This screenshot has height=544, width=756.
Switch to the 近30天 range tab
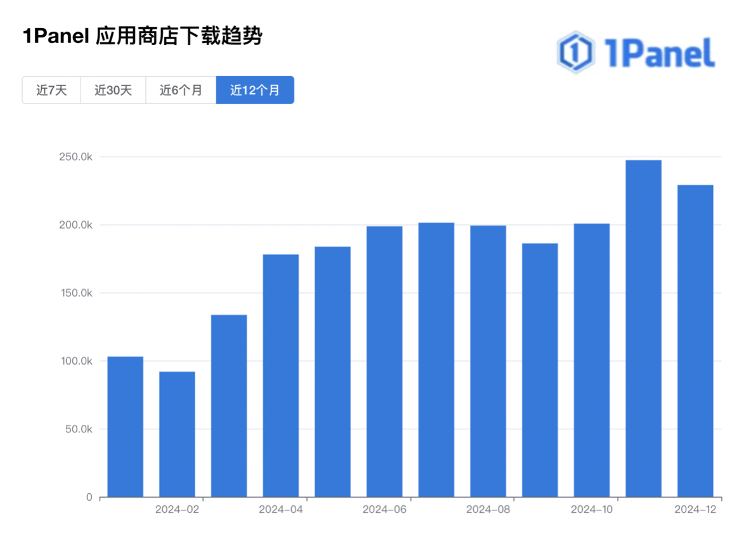pos(114,90)
